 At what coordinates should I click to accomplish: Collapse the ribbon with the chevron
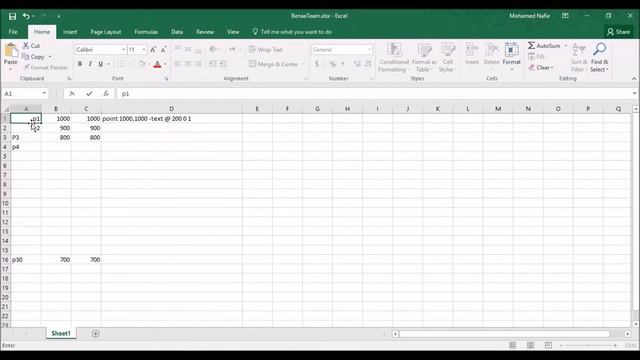(x=634, y=78)
